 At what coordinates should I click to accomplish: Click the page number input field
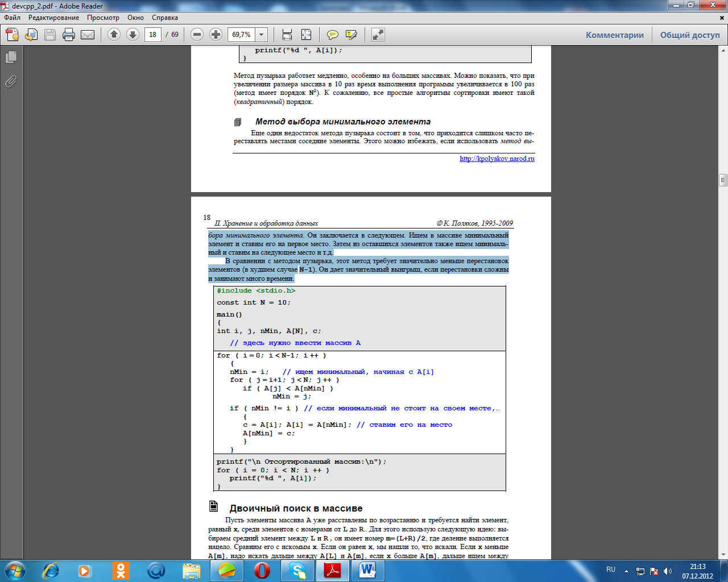coord(152,35)
